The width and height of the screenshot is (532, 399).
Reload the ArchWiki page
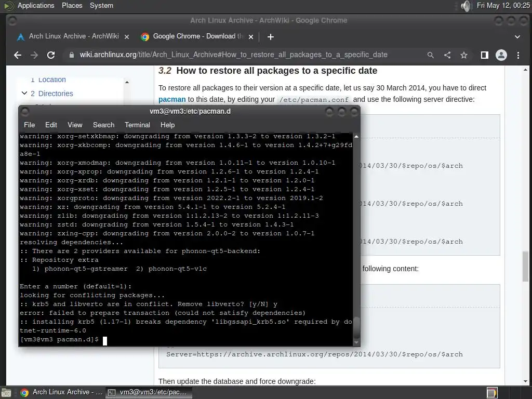coord(51,55)
